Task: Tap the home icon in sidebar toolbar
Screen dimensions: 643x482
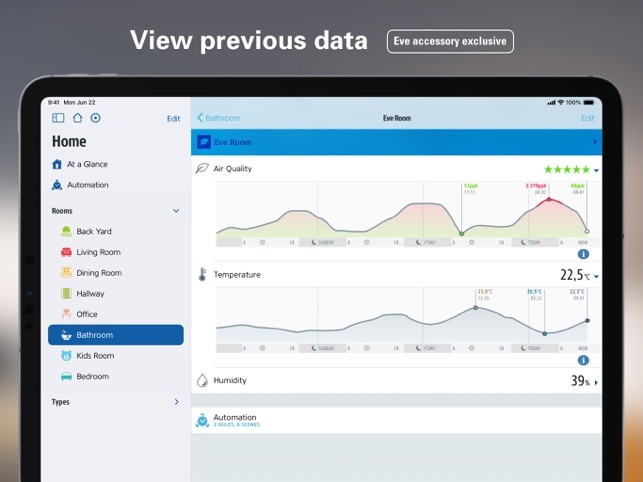Action: point(77,118)
